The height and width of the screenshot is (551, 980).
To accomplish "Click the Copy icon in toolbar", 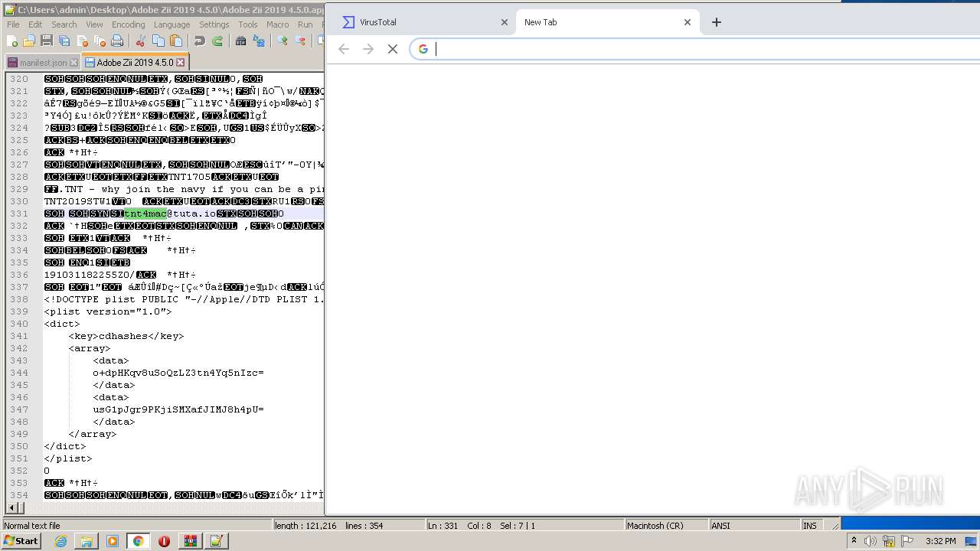I will (158, 41).
